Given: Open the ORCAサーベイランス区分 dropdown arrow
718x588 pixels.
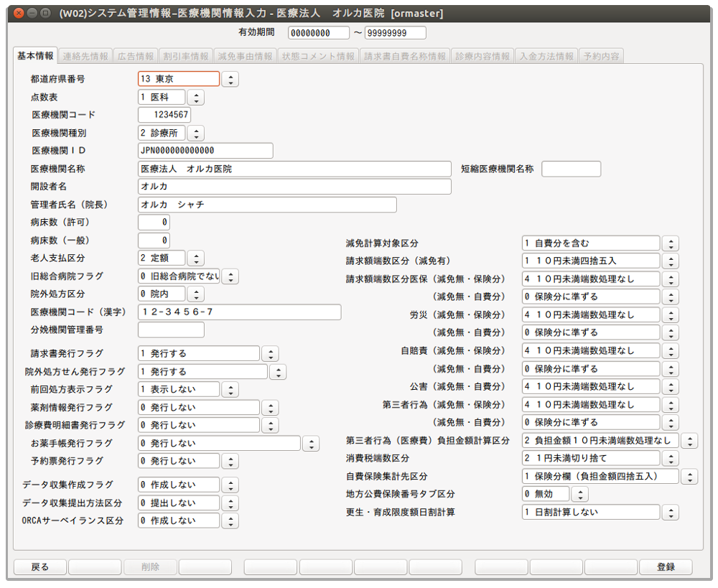Looking at the screenshot, I should coord(230,521).
